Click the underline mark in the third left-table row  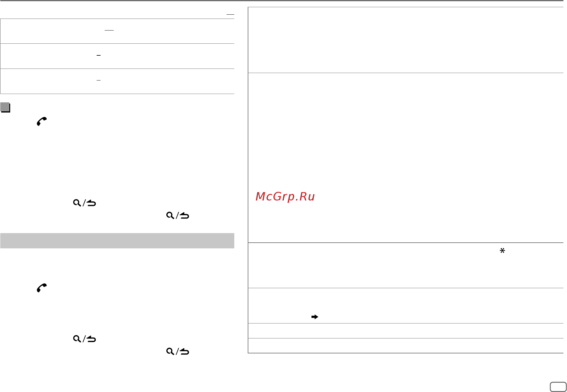tap(98, 80)
